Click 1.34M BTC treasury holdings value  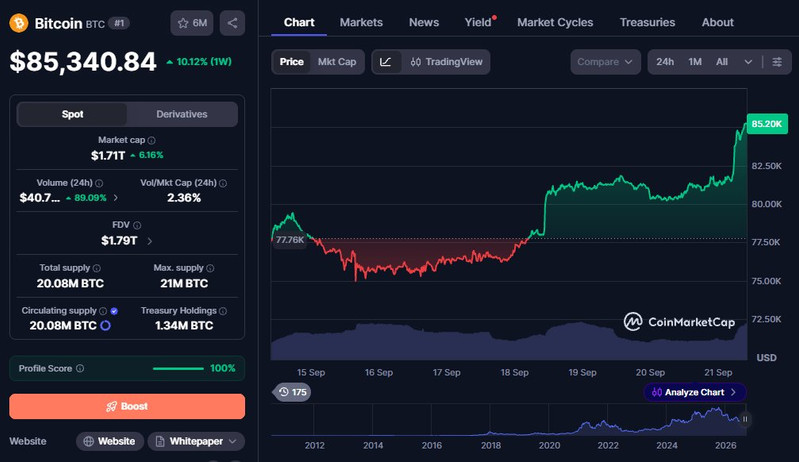click(184, 325)
